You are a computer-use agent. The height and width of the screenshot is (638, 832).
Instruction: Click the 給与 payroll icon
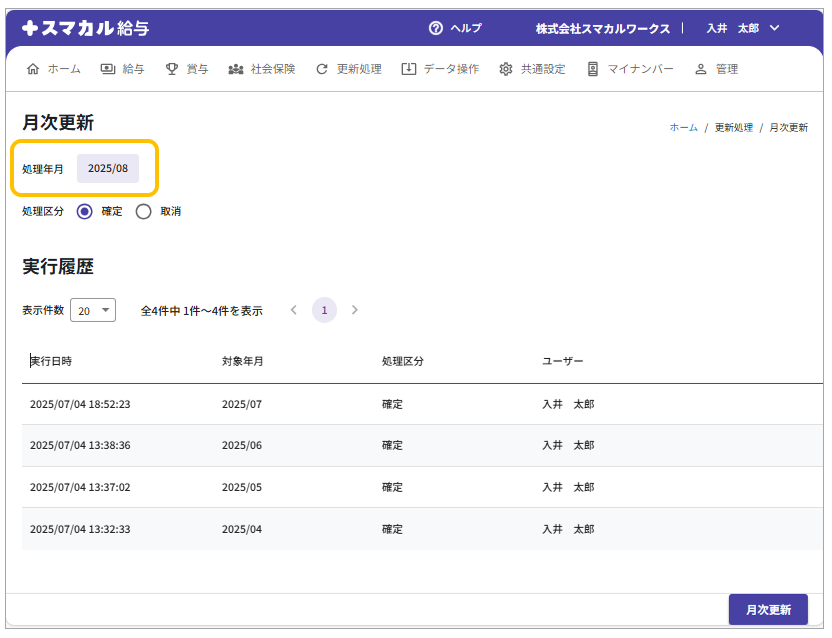point(108,69)
